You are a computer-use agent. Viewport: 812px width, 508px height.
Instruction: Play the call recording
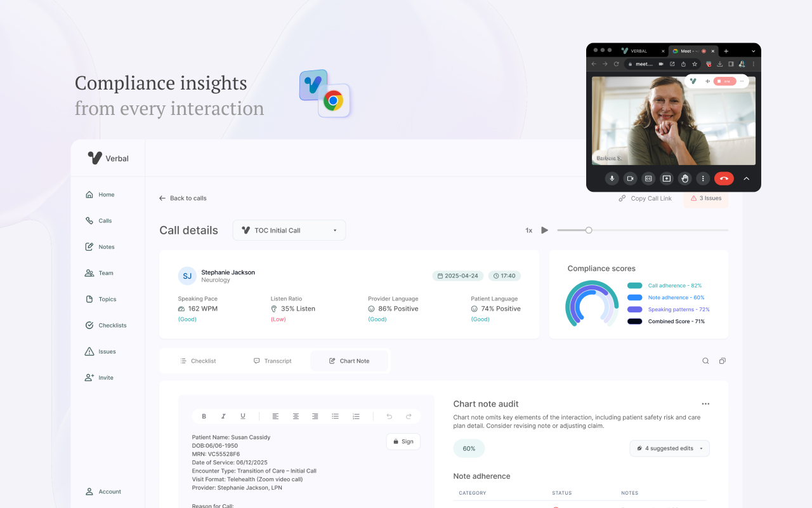[544, 230]
